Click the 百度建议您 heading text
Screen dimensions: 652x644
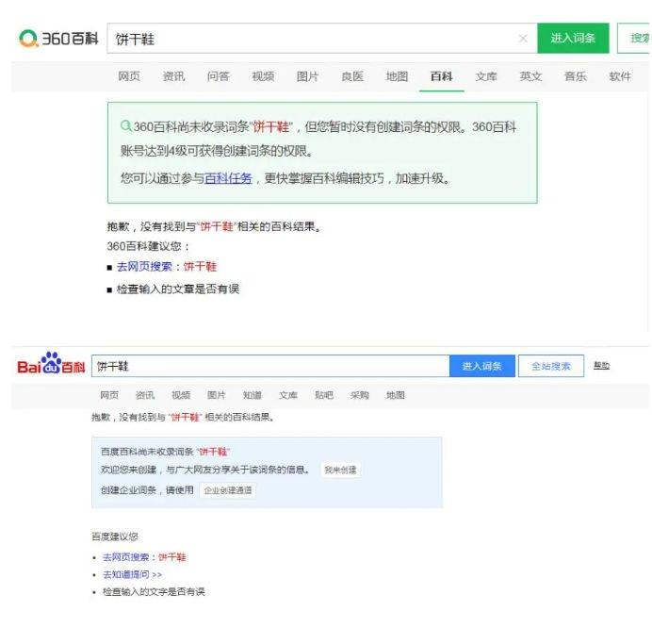point(115,537)
